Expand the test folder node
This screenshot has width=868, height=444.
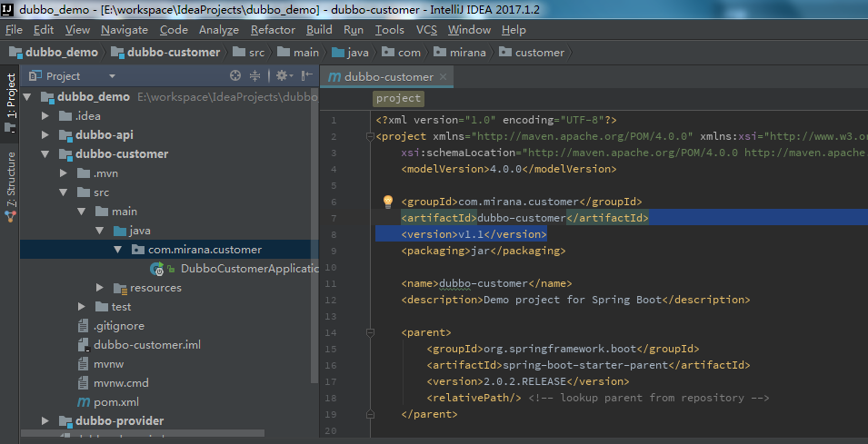pos(82,306)
